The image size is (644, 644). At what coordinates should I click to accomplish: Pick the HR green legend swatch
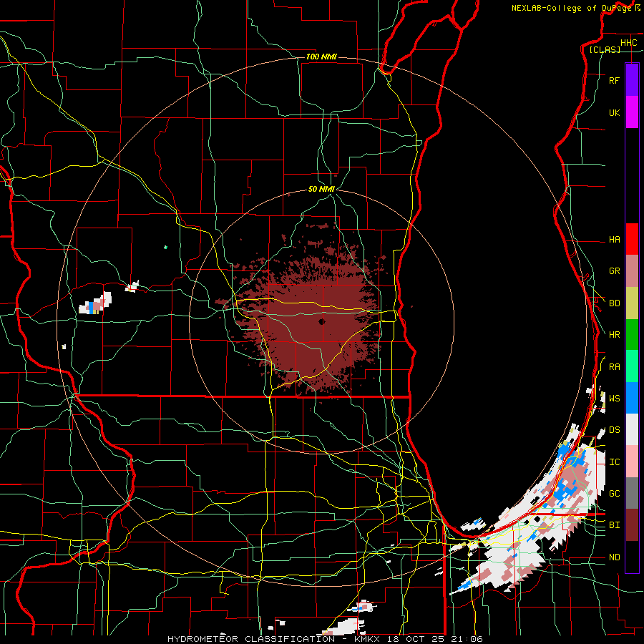[632, 334]
